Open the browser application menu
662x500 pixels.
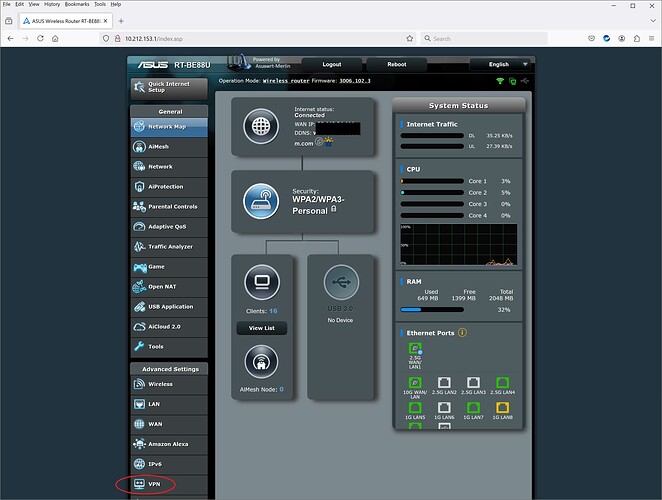(x=651, y=38)
